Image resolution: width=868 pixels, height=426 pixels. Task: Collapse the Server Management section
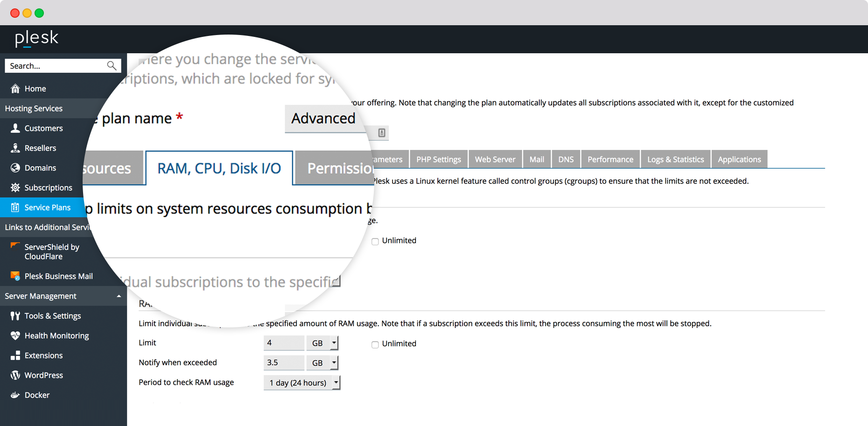pyautogui.click(x=119, y=296)
